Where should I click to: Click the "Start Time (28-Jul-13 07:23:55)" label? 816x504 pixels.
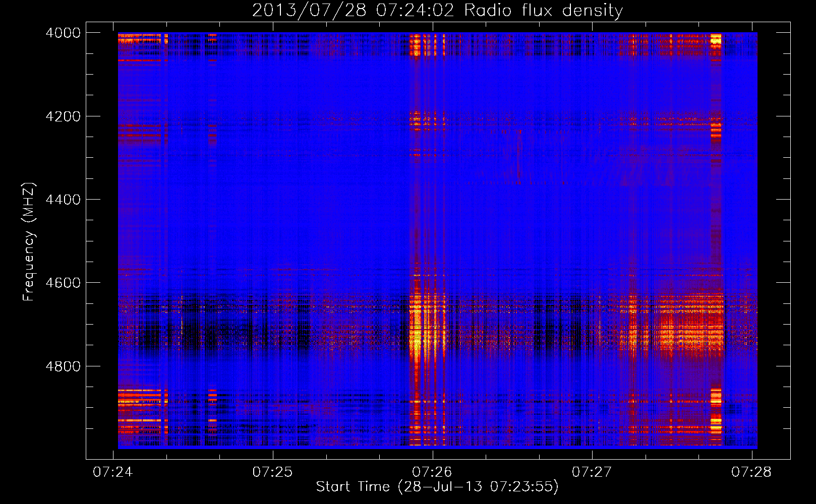(437, 487)
